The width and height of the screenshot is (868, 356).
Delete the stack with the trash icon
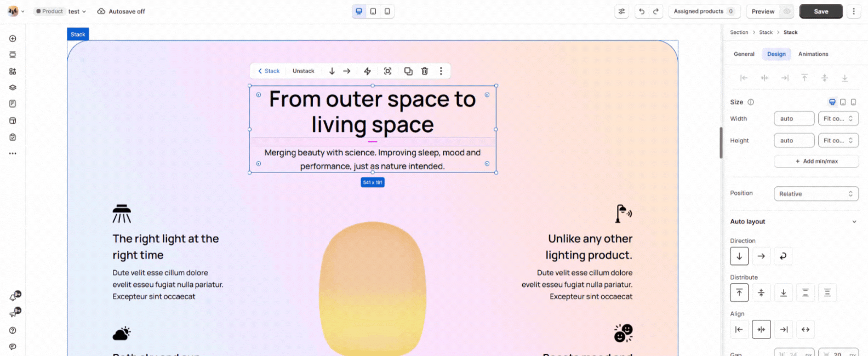point(425,71)
